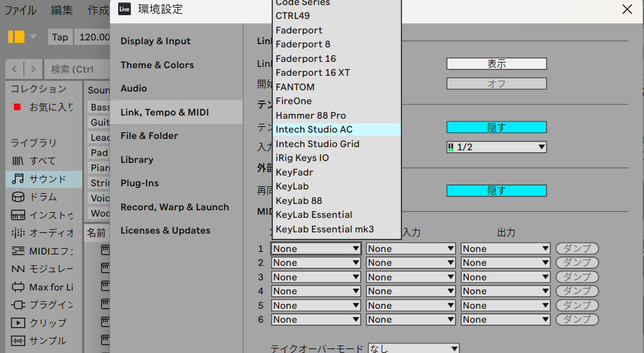Click the MIDI Effects (MIDIエフェクト) icon
644x353 pixels.
click(x=18, y=251)
